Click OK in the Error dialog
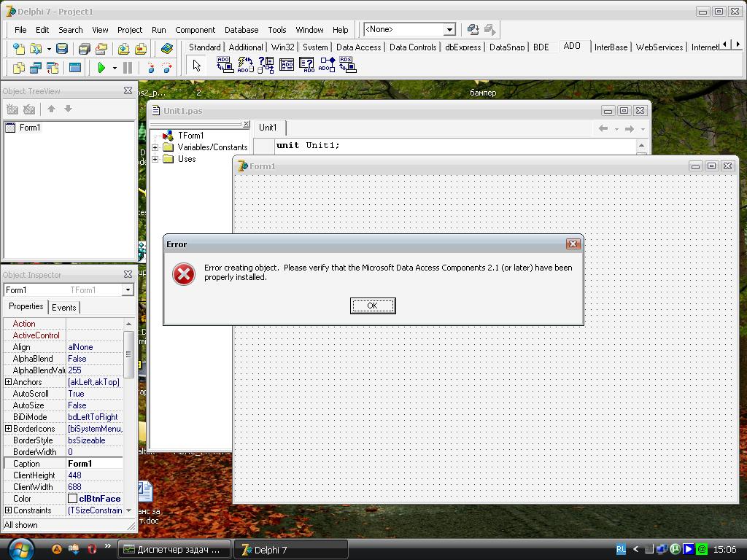 coord(373,306)
